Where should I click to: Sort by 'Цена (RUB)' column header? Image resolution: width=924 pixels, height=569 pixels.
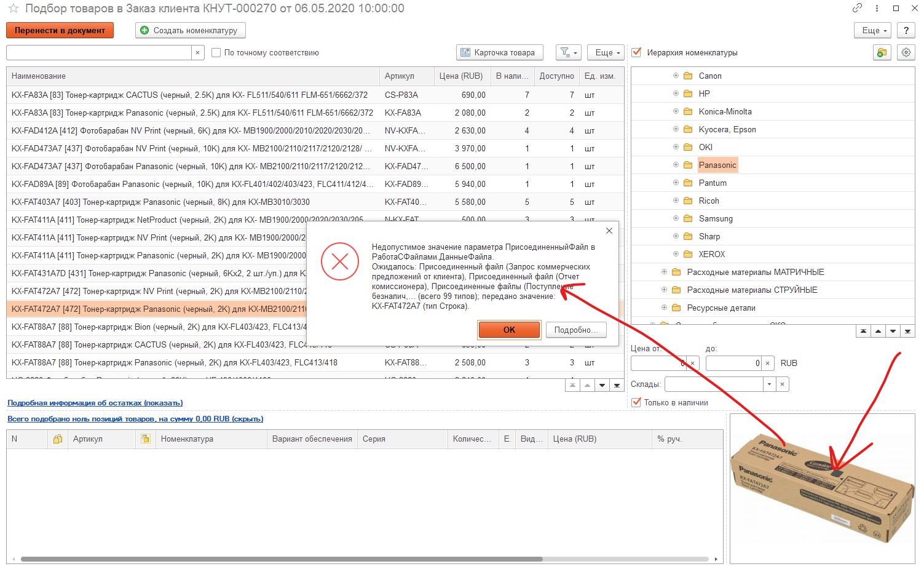pyautogui.click(x=462, y=76)
